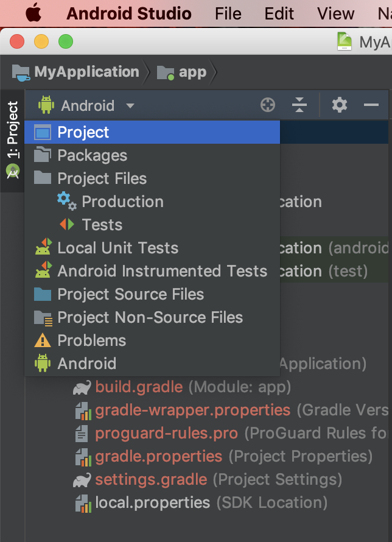The height and width of the screenshot is (542, 392).
Task: Click the Project view window icon
Action: (43, 132)
